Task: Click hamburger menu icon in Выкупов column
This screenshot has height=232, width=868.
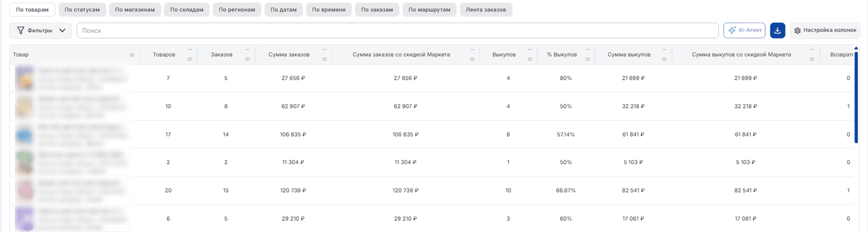Action: tap(530, 59)
